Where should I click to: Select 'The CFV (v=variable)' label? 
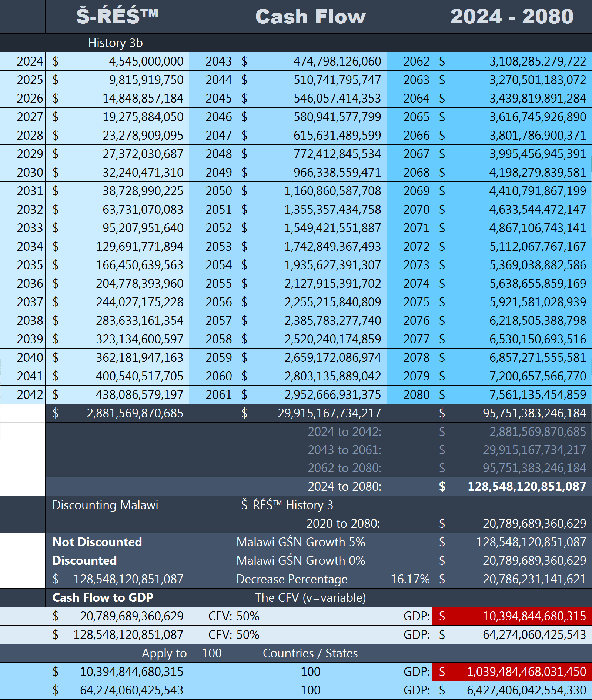point(310,597)
